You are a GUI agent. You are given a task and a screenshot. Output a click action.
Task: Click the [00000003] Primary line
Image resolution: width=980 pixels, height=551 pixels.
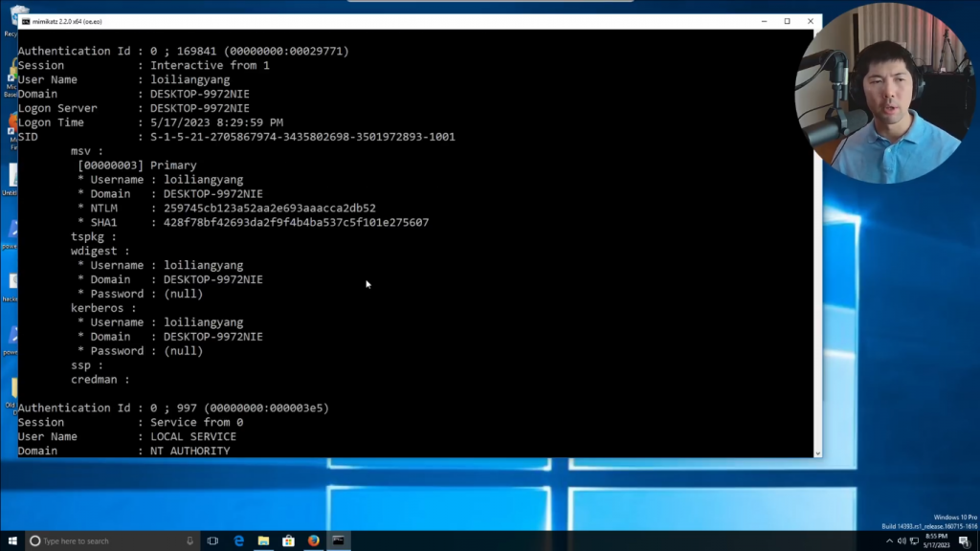[137, 165]
